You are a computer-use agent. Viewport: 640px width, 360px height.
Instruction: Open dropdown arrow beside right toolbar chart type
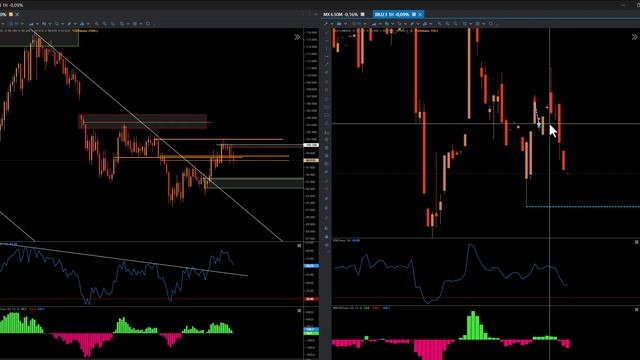pyautogui.click(x=380, y=24)
